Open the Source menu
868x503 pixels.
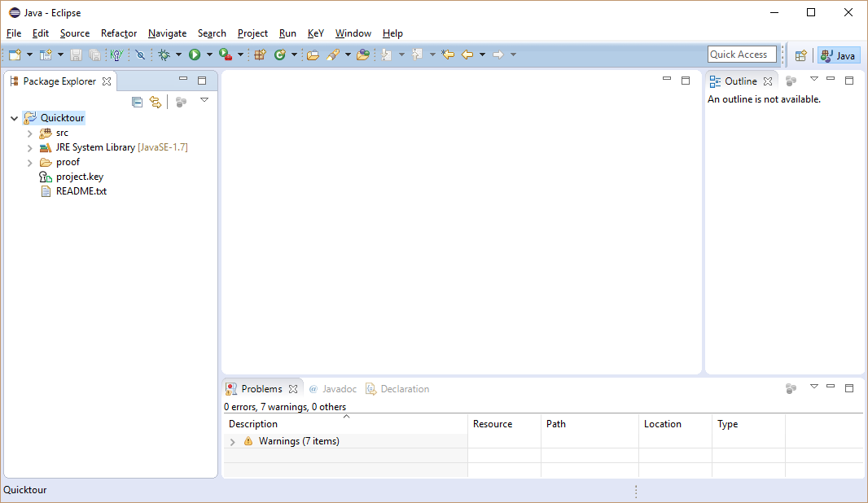coord(75,33)
